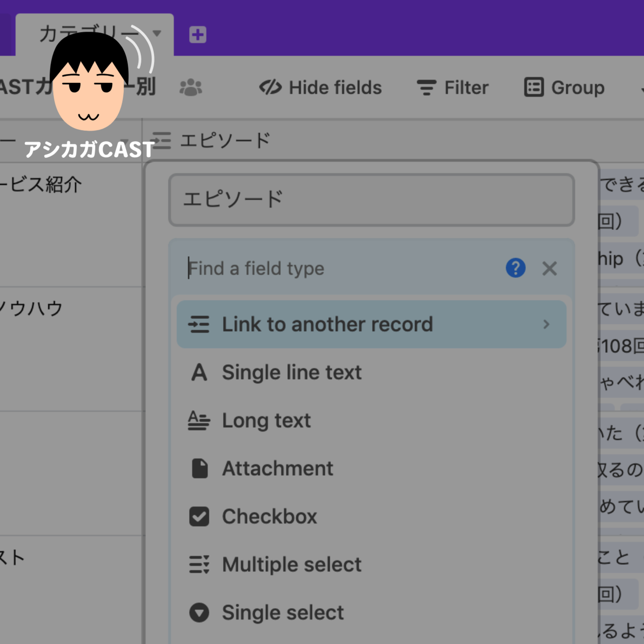Choose the Single select field type
The width and height of the screenshot is (644, 644).
pos(283,612)
